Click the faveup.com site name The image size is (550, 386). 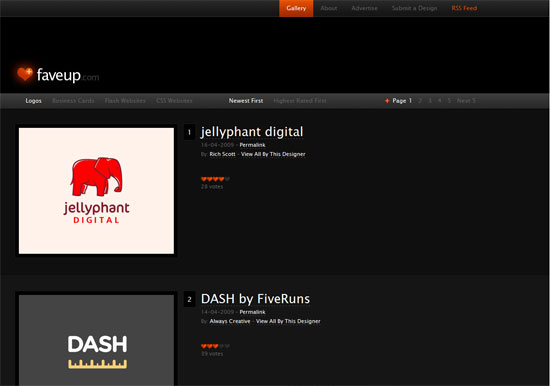coord(68,75)
